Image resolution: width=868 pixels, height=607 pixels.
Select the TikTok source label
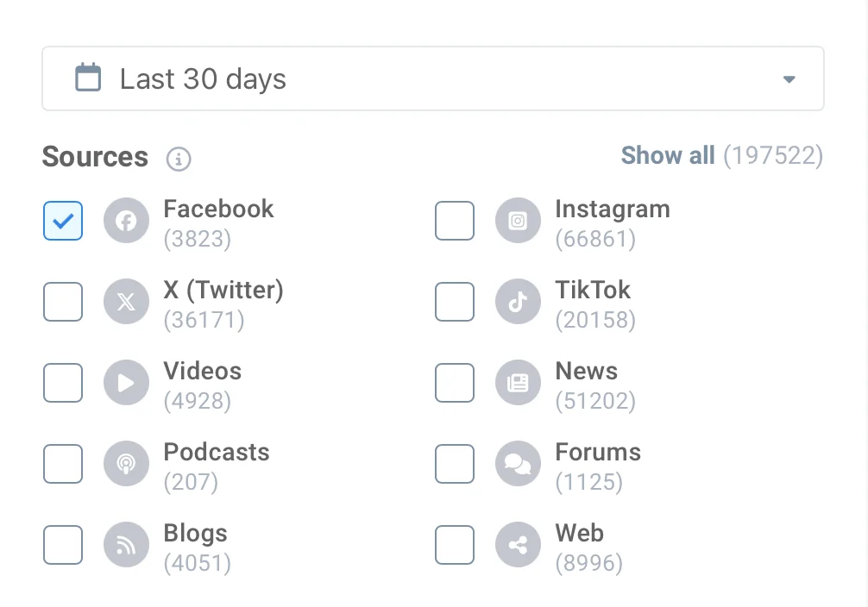[593, 291]
